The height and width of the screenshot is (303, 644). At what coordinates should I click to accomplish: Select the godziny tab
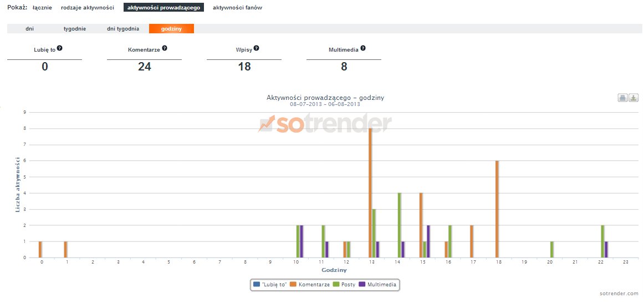(171, 29)
